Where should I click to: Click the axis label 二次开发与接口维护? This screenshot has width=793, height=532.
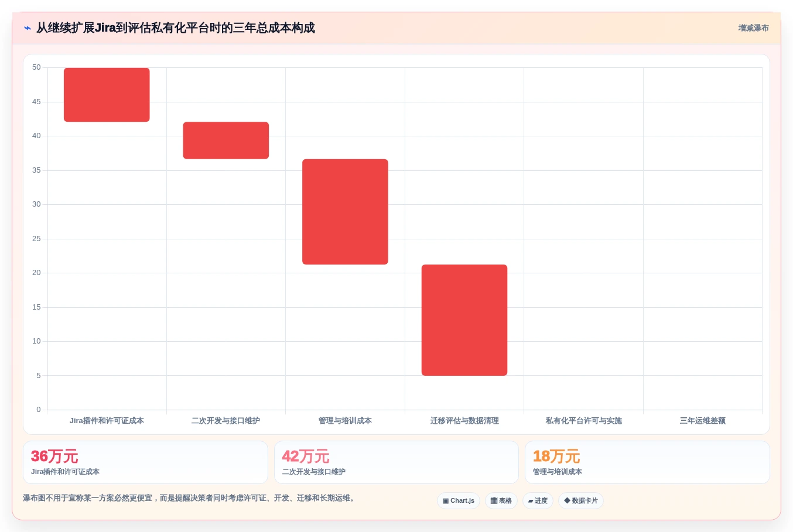pos(225,421)
